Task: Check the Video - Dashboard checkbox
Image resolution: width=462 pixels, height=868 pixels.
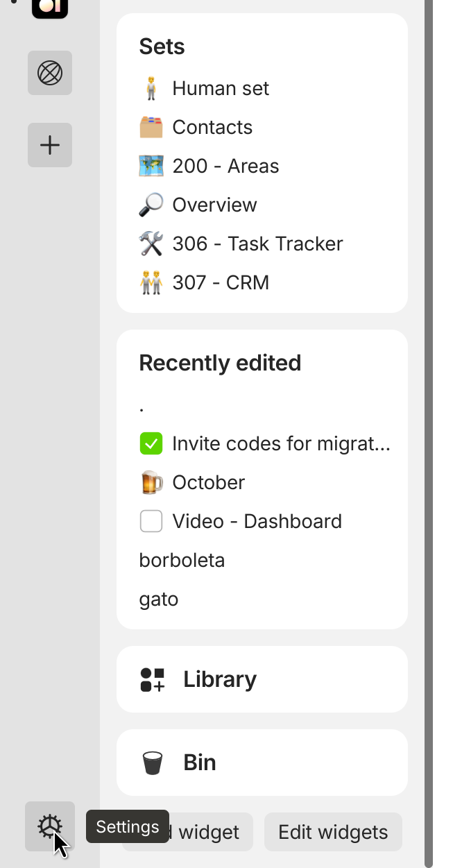Action: click(x=151, y=521)
